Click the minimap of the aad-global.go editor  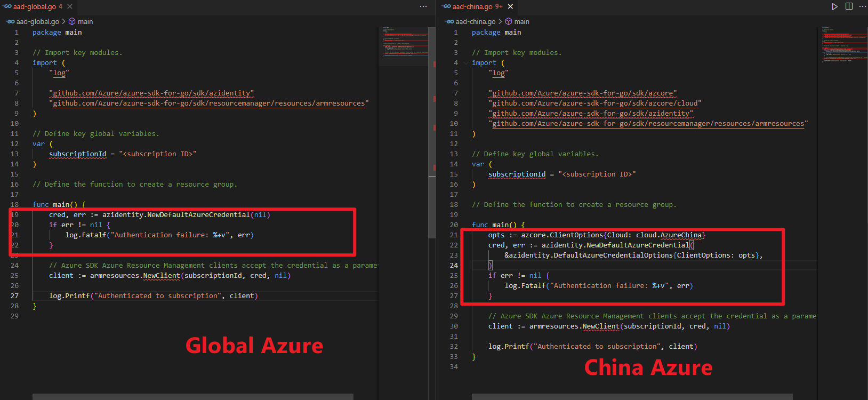[404, 47]
